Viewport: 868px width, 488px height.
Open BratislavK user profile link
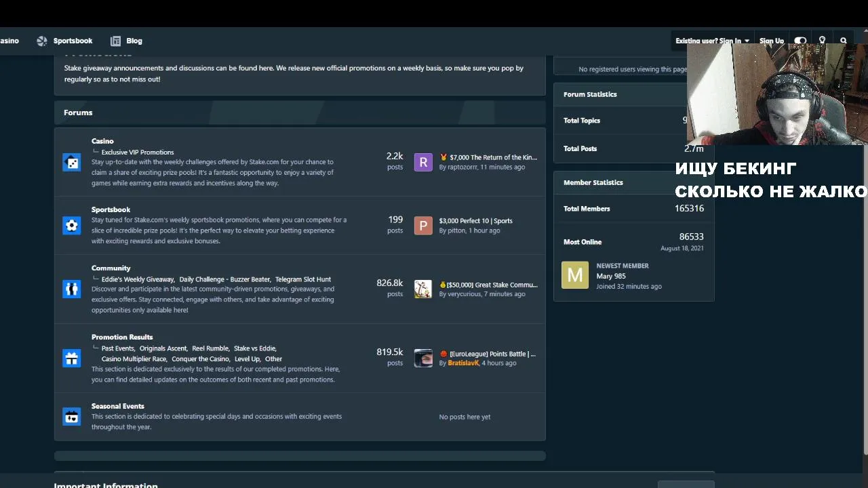pos(463,363)
